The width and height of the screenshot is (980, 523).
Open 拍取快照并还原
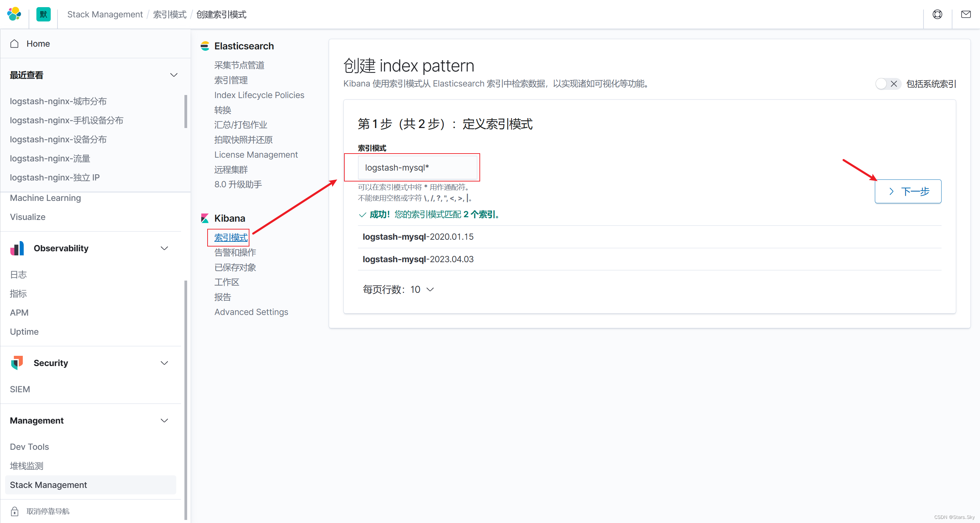point(244,140)
